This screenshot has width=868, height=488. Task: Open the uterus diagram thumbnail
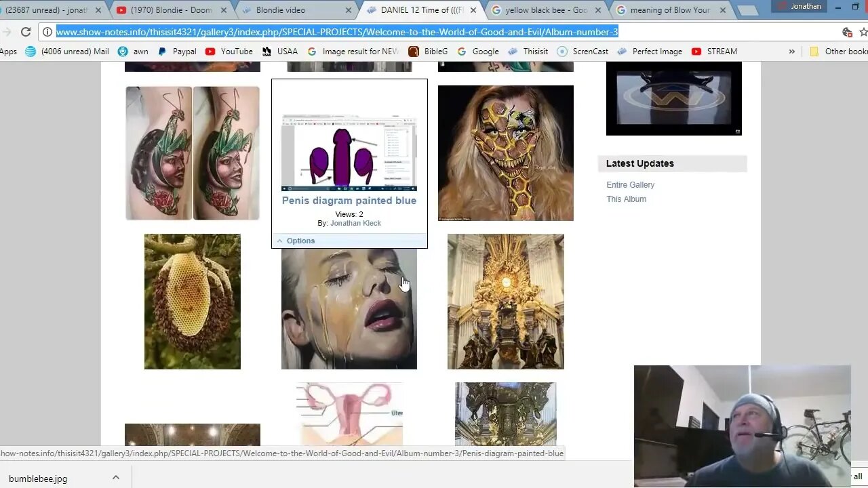pos(349,414)
